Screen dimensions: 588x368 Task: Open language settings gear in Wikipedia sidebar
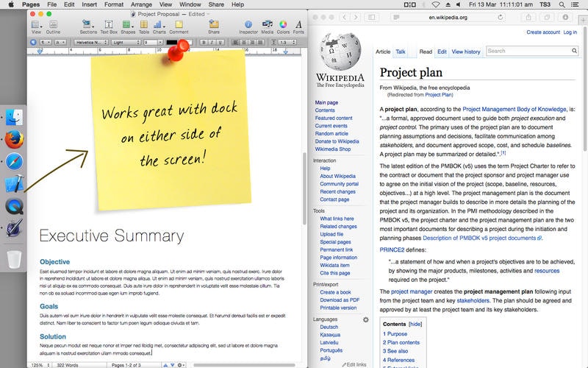coord(365,319)
